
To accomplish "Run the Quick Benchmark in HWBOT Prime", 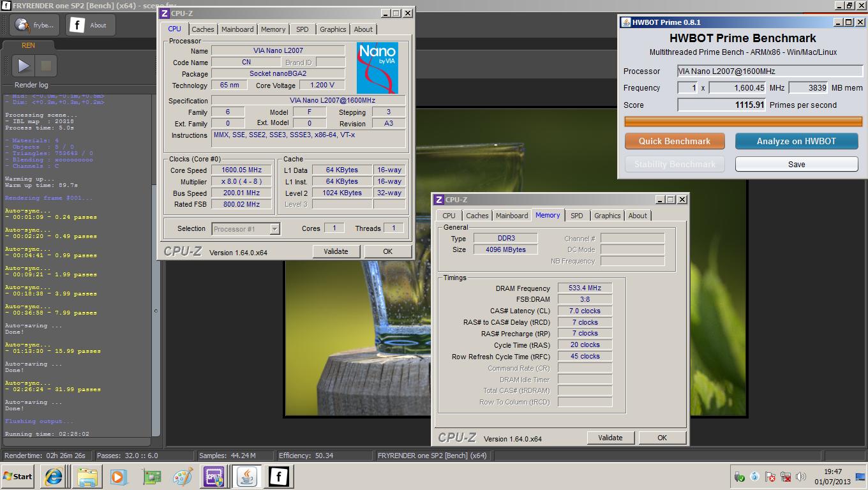I will click(x=675, y=141).
